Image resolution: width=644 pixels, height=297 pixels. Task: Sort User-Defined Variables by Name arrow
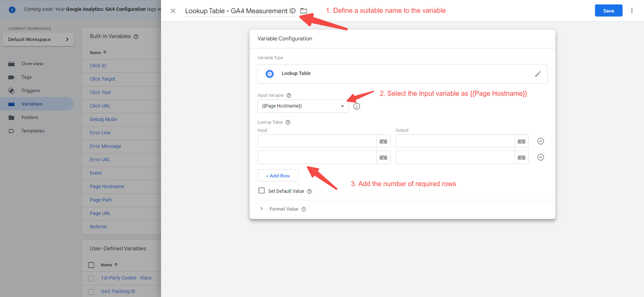116,265
